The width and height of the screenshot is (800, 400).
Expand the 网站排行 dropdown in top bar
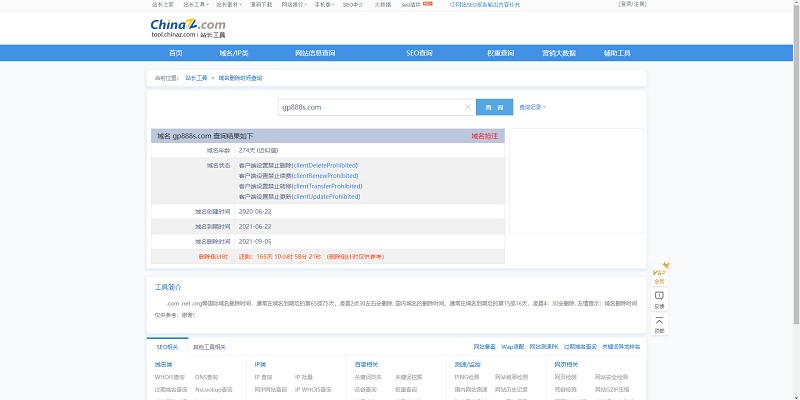click(x=294, y=4)
